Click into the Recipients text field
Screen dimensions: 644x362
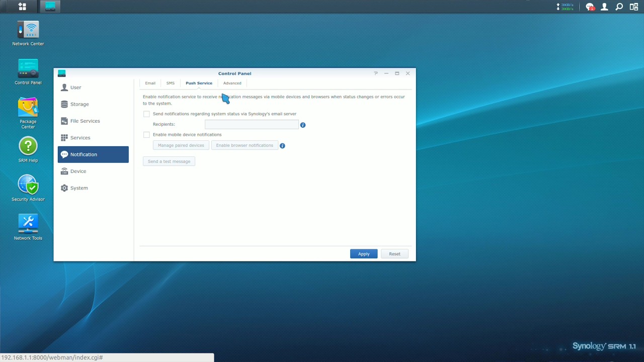click(252, 125)
